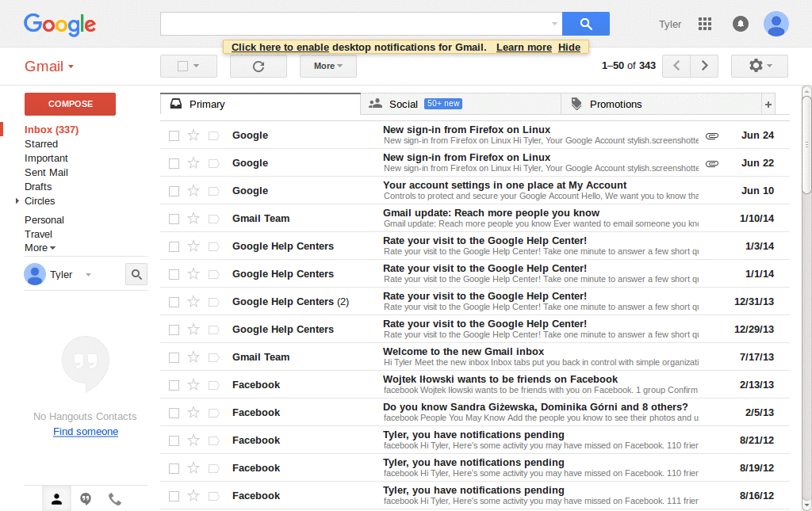Image resolution: width=812 pixels, height=511 pixels.
Task: Click inside the Gmail search field
Action: pyautogui.click(x=357, y=24)
